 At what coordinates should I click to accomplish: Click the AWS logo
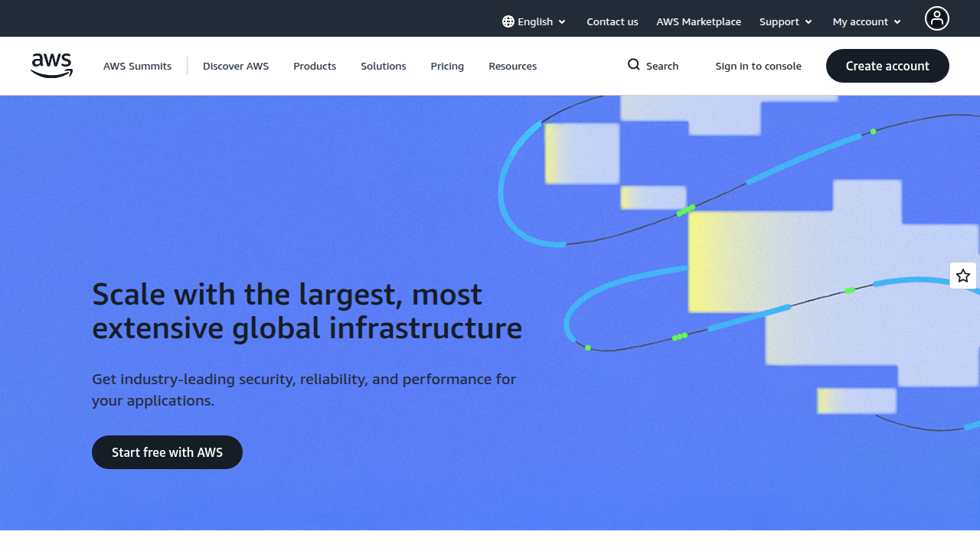[x=52, y=66]
